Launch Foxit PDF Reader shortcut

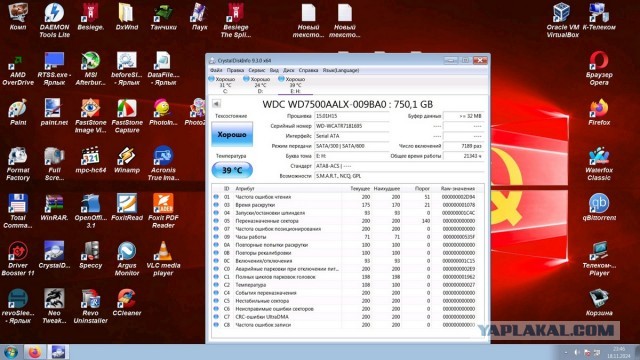point(163,211)
